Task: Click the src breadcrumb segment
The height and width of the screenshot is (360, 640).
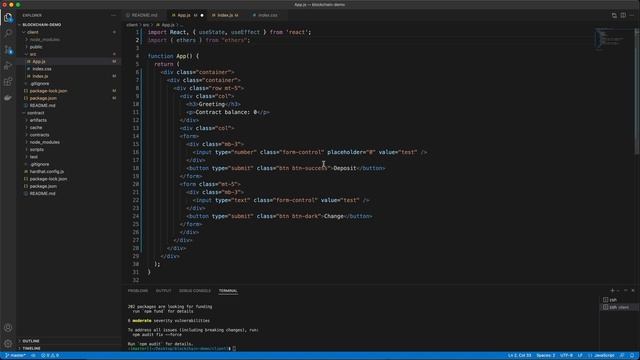Action: pyautogui.click(x=146, y=25)
